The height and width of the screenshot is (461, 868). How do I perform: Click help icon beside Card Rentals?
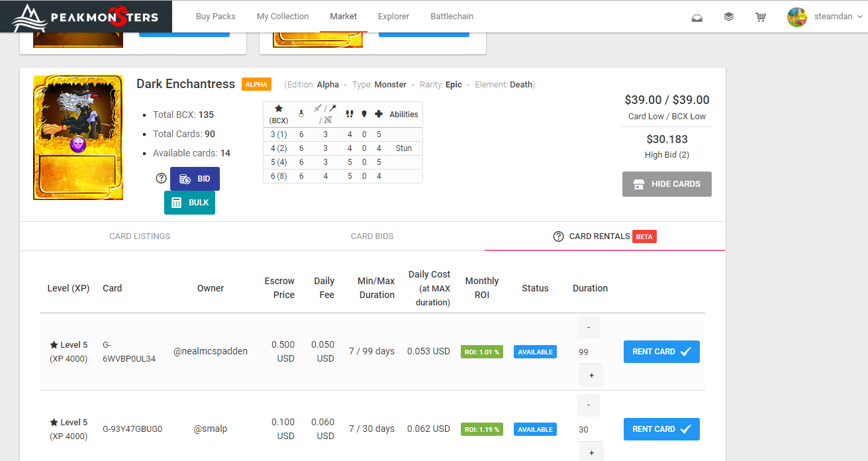[558, 236]
